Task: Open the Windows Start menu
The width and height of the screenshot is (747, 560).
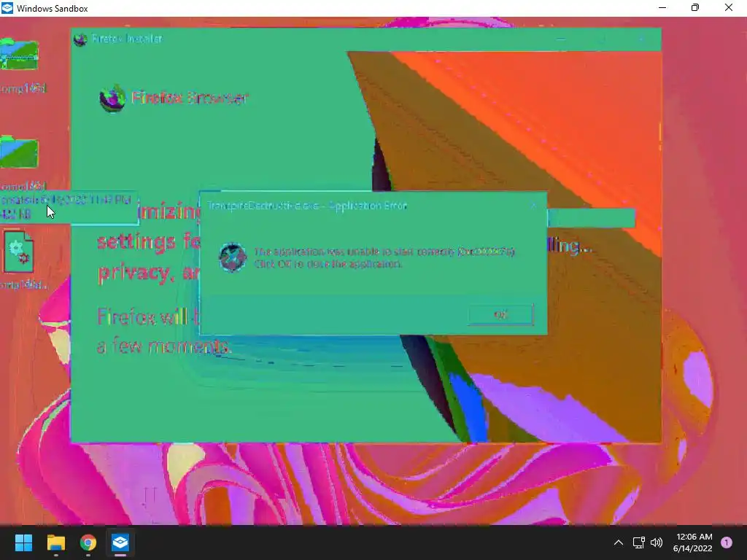Action: pyautogui.click(x=23, y=542)
